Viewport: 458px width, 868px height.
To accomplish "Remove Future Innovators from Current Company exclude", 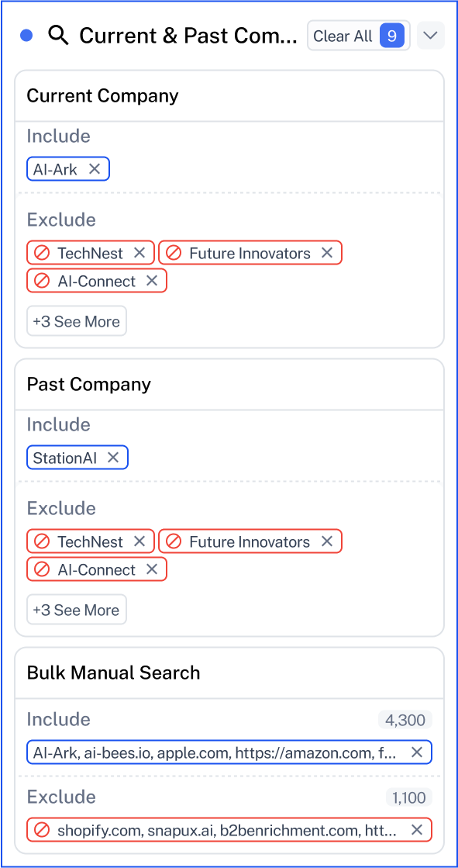I will point(327,253).
